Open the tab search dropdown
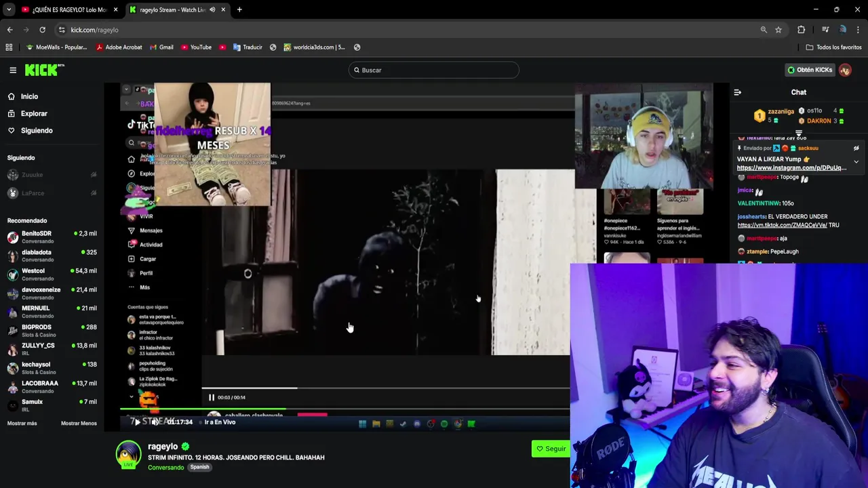This screenshot has width=868, height=488. [9, 9]
